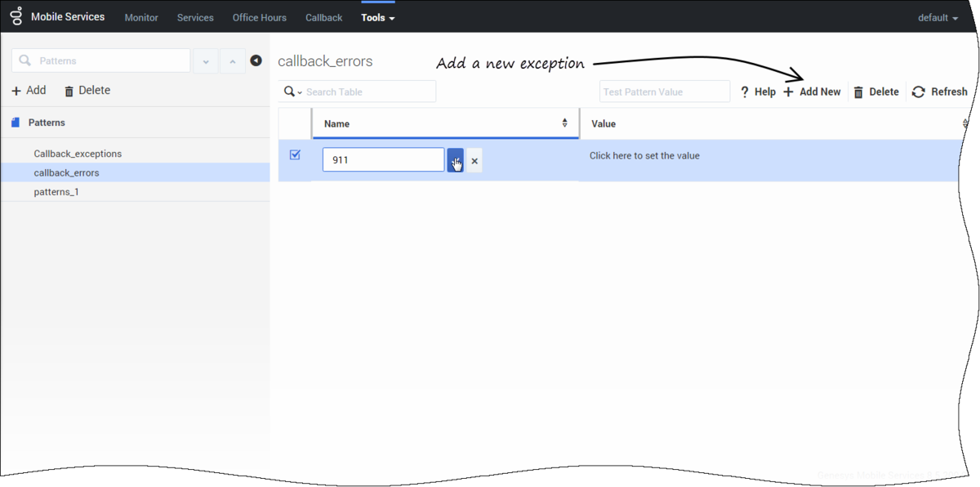Focus the Test Pattern Value field
Image resolution: width=980 pixels, height=487 pixels.
pyautogui.click(x=664, y=92)
